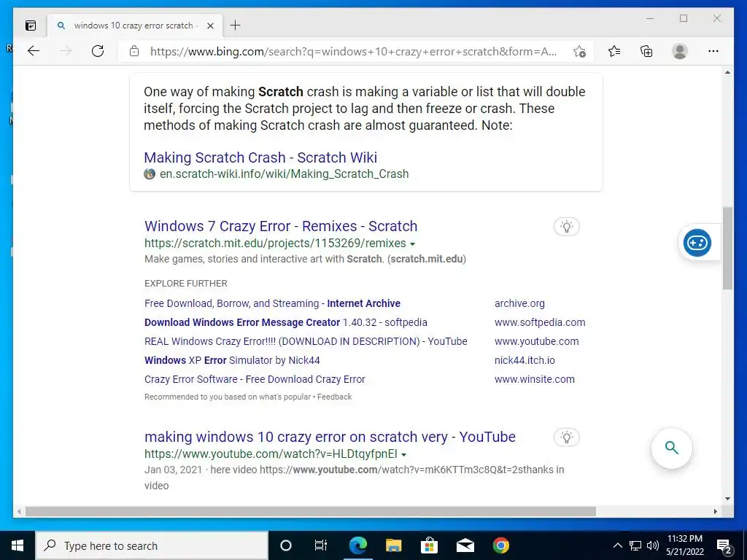This screenshot has height=560, width=747.
Task: Open Google Chrome taskbar icon
Action: click(500, 545)
